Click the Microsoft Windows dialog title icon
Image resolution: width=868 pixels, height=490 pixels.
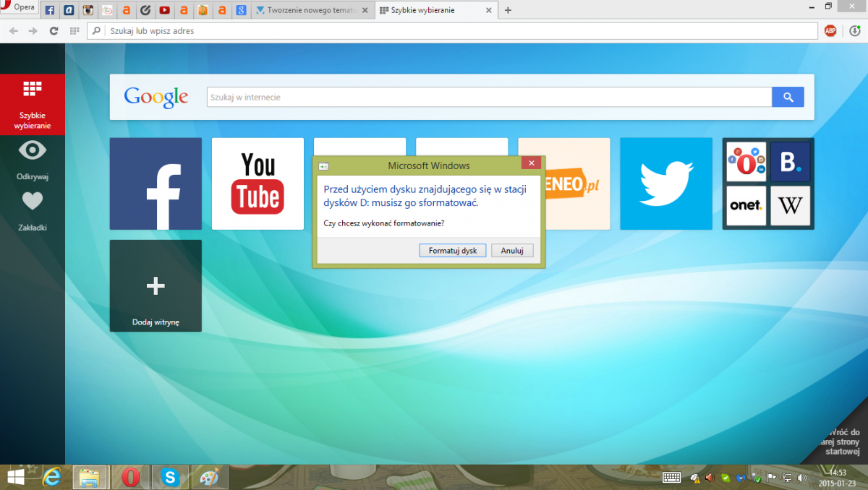(x=323, y=166)
